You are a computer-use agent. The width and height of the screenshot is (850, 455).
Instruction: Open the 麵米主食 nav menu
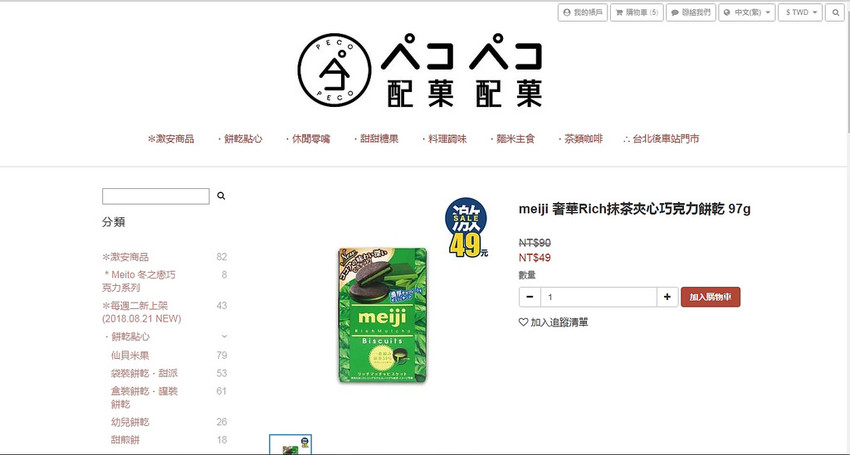(x=512, y=139)
